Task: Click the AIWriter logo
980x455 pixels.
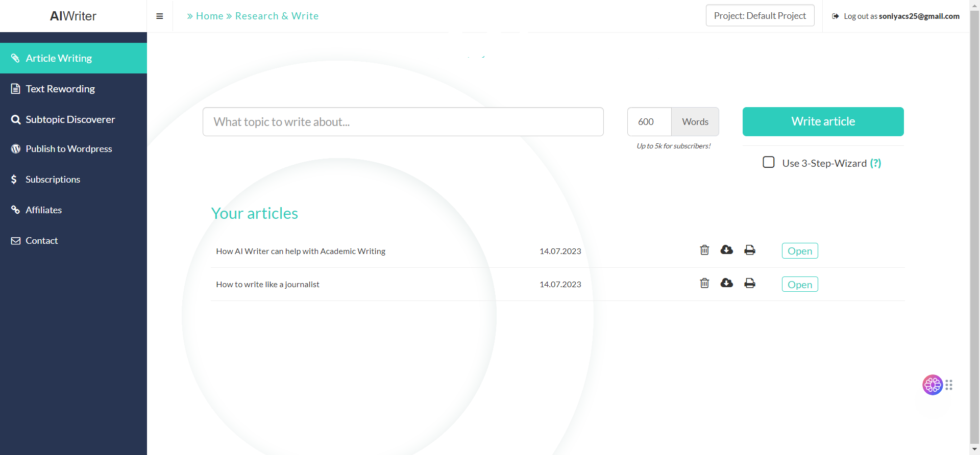Action: [x=73, y=16]
